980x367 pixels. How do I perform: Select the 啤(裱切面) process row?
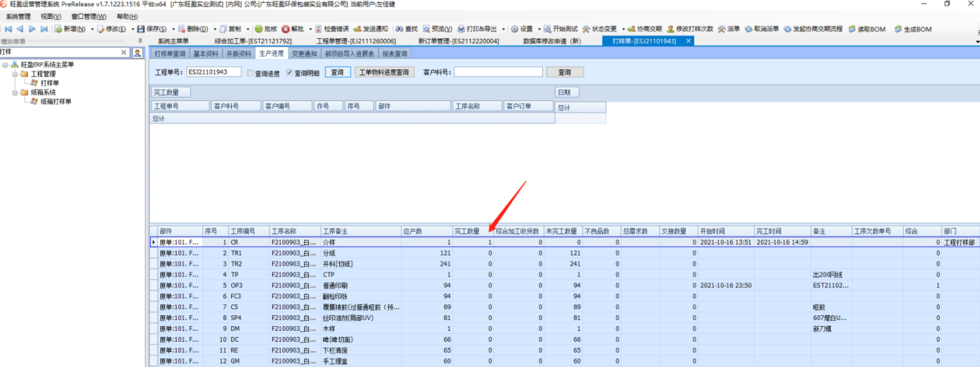(565, 339)
